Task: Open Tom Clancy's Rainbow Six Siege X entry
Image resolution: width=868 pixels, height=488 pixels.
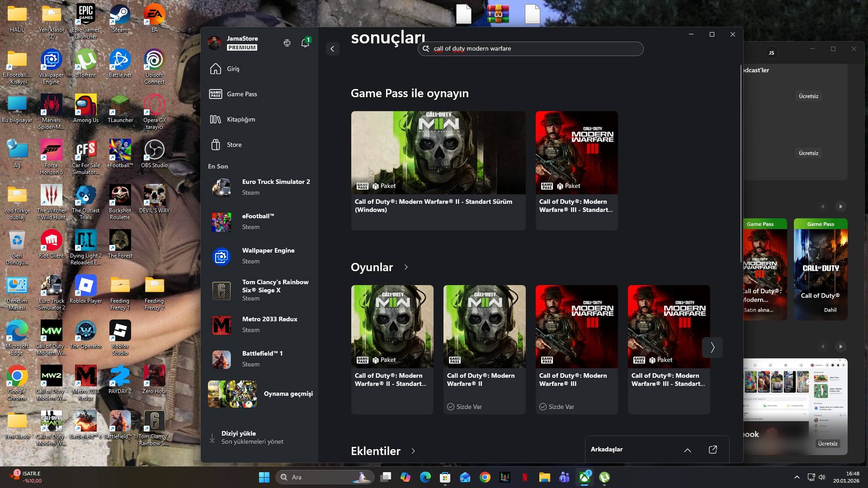Action: click(259, 290)
